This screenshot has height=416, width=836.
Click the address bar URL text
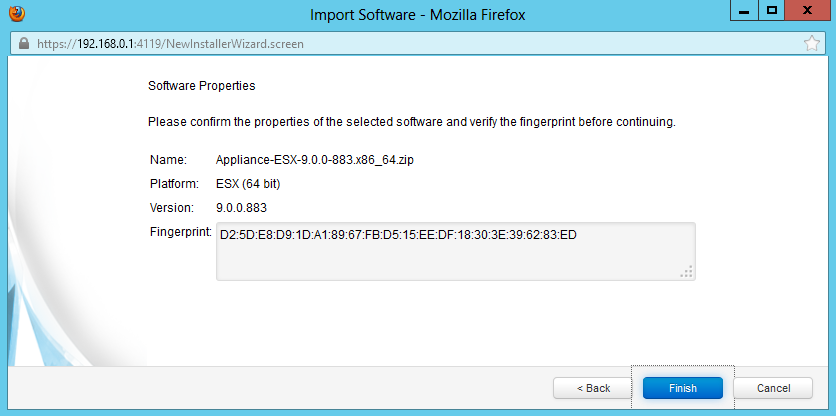click(x=170, y=44)
